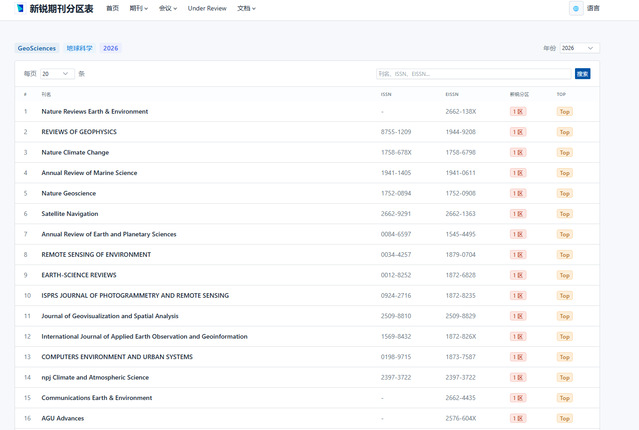
Task: Click the Top badge for Nature Geoscience
Action: click(564, 193)
